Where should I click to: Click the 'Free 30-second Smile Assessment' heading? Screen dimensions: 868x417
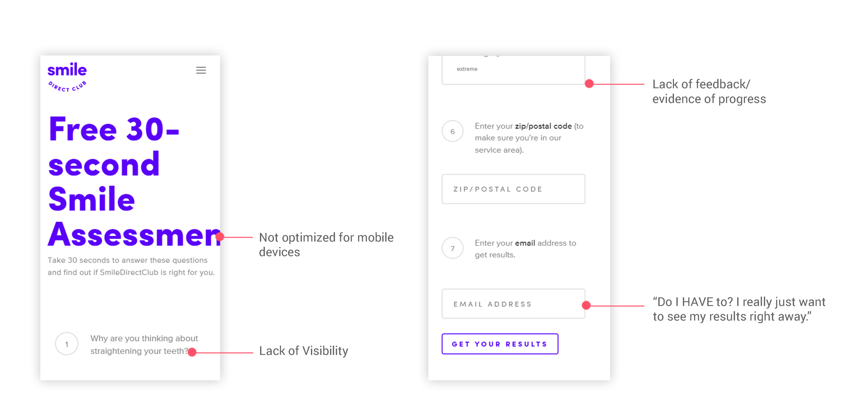(134, 181)
